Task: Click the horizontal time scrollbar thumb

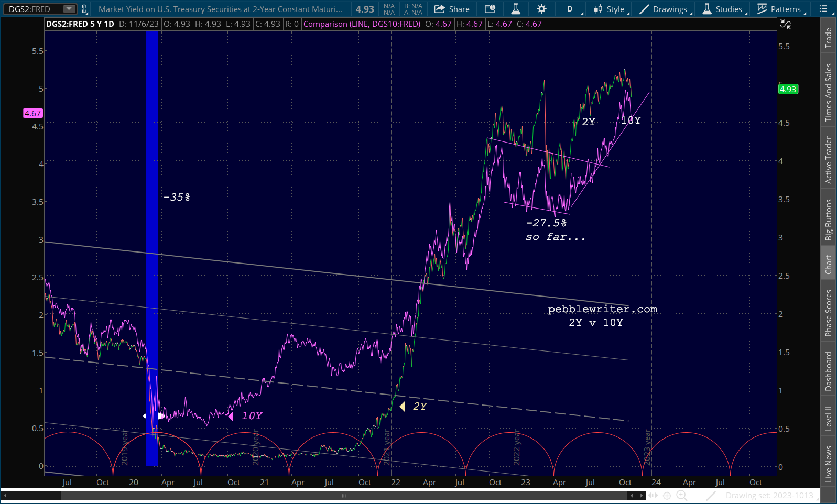Action: tap(344, 496)
